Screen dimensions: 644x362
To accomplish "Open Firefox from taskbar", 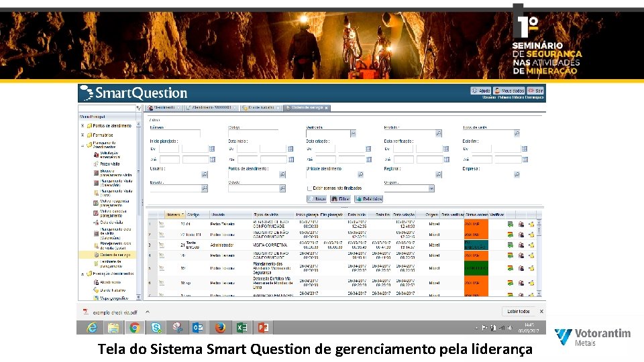I will (220, 328).
